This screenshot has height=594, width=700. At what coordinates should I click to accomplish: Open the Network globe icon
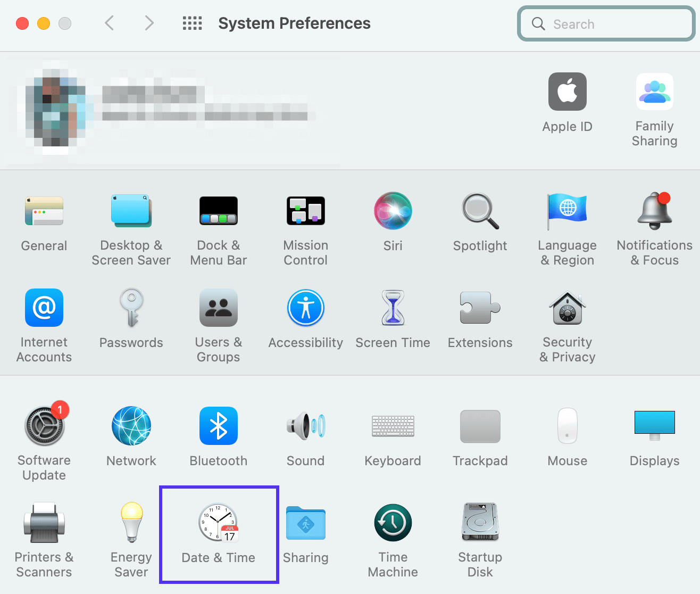tap(131, 426)
